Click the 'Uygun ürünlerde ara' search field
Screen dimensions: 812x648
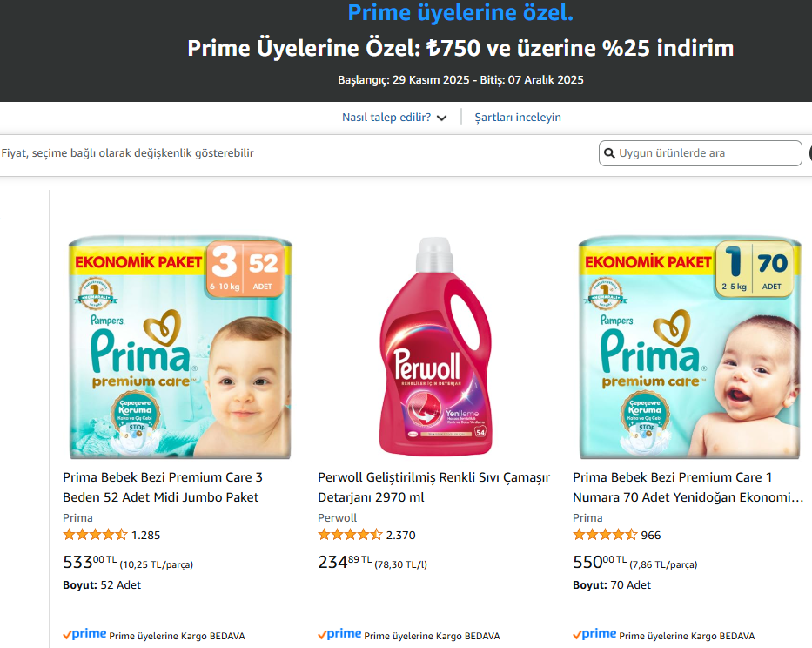(x=707, y=153)
